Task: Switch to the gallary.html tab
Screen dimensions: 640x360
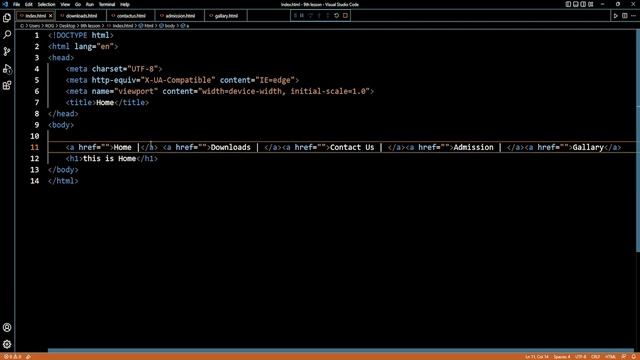Action: (x=226, y=16)
